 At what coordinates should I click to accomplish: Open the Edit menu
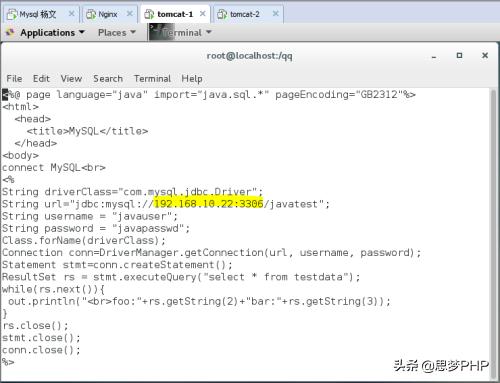point(41,79)
